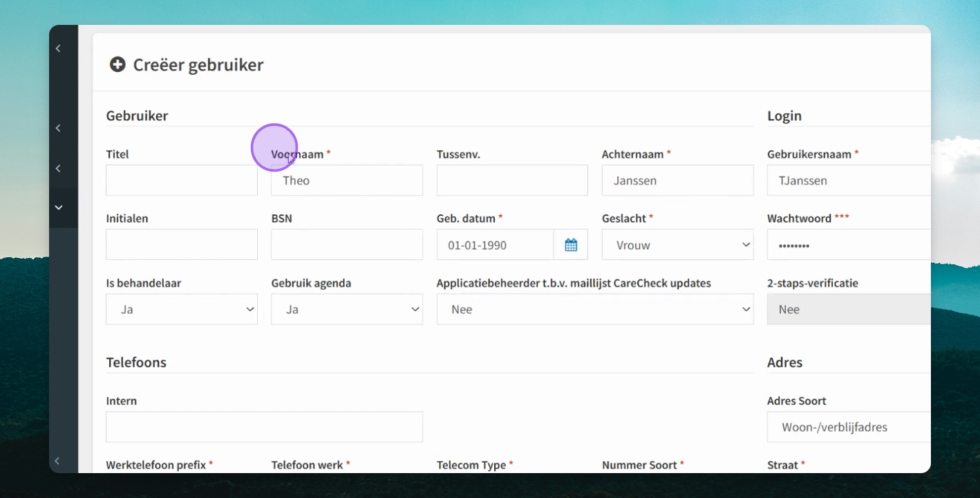This screenshot has width=980, height=498.
Task: Open the date picker calendar icon
Action: click(571, 245)
